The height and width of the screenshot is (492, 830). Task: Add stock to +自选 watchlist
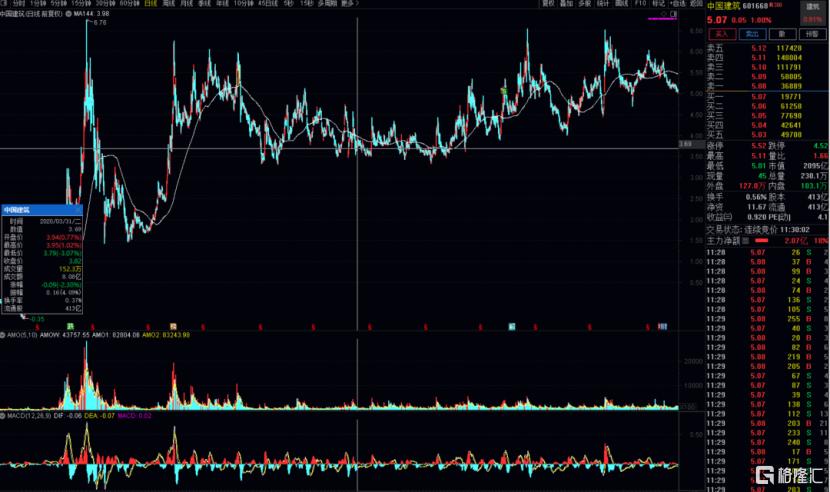coord(678,3)
